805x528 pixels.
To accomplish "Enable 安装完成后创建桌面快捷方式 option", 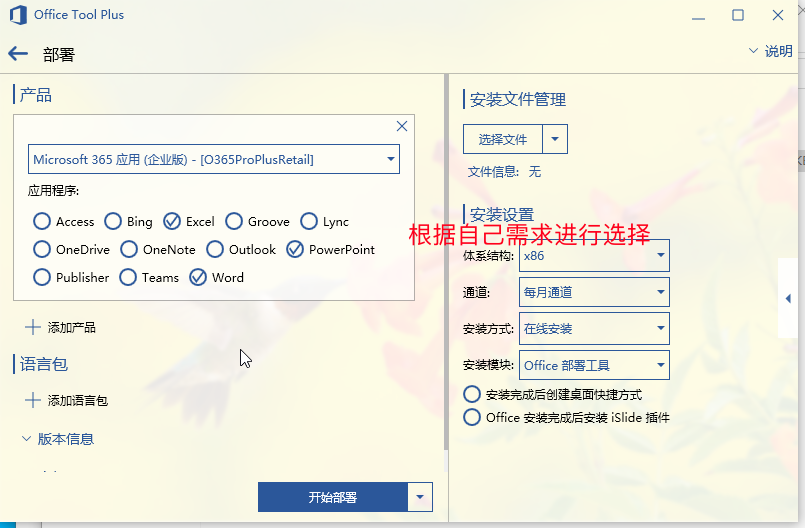I will 472,394.
